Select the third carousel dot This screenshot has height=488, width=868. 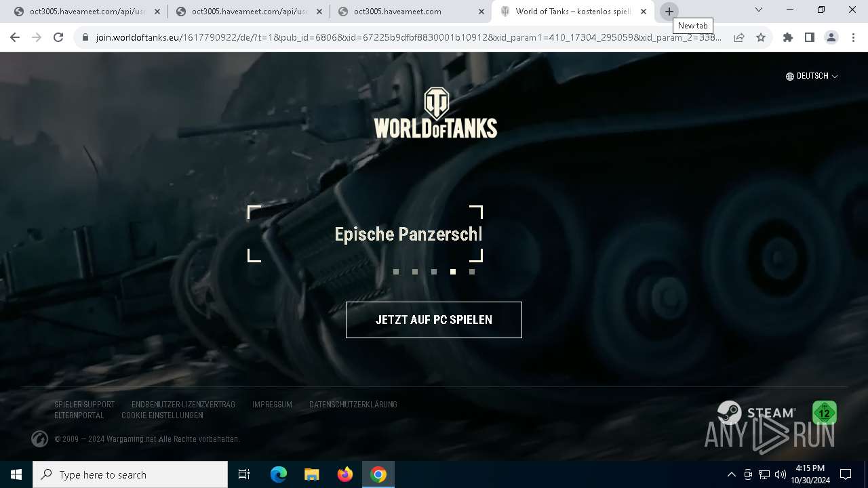tap(434, 272)
